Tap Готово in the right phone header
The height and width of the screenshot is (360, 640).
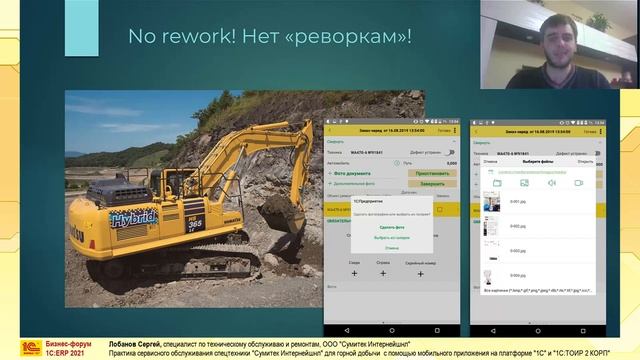pos(590,132)
